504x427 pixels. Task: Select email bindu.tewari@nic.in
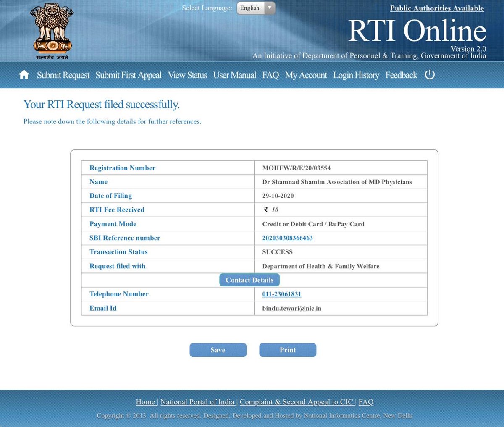coord(292,309)
